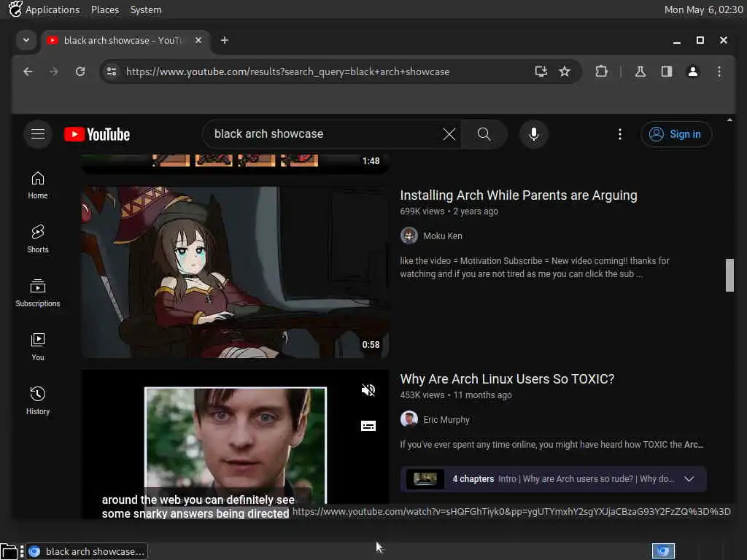Image resolution: width=747 pixels, height=560 pixels.
Task: Open a new browser tab
Action: point(225,41)
